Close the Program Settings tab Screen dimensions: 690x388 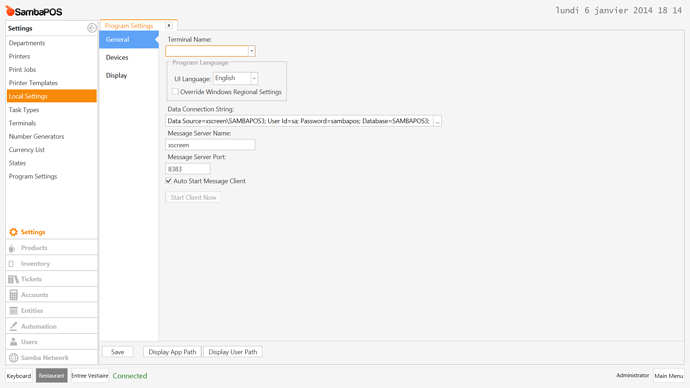(x=169, y=26)
